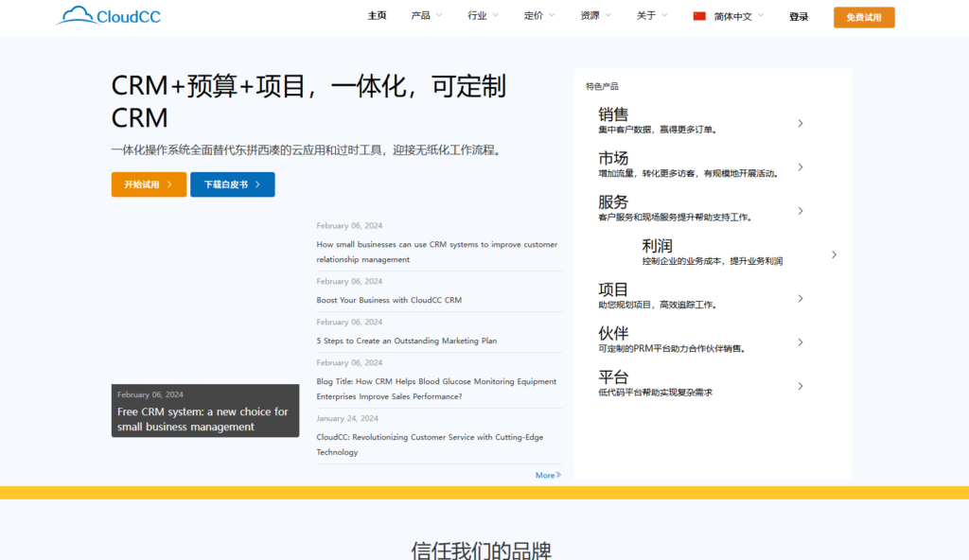Viewport: 969px width, 560px height.
Task: Click the arrow beside 利润 entry
Action: click(834, 254)
